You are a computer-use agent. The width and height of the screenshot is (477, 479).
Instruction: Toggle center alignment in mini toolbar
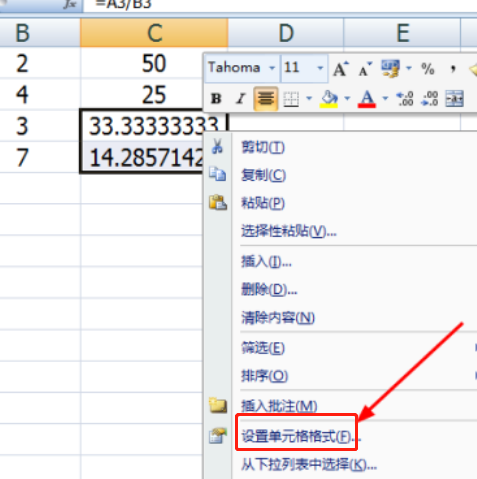click(266, 99)
